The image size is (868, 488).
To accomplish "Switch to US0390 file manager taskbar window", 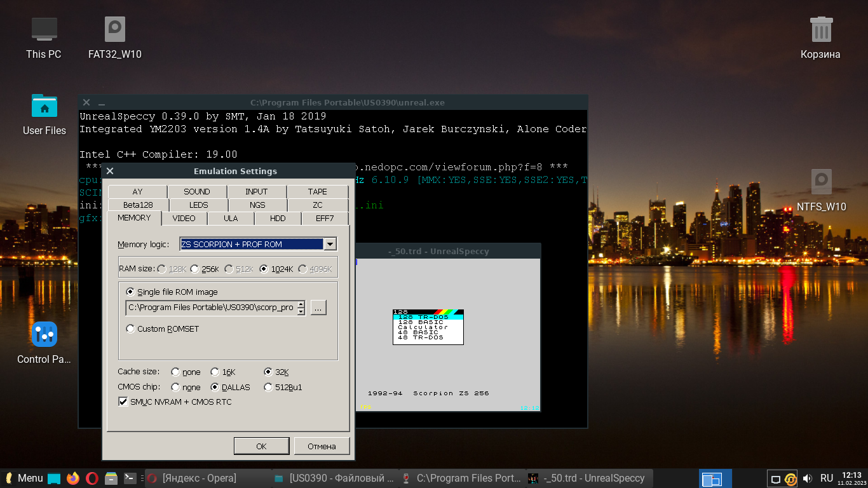I will [335, 478].
